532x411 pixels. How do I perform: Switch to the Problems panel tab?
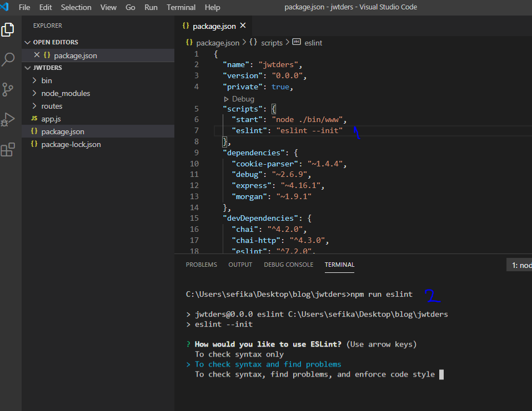point(201,265)
